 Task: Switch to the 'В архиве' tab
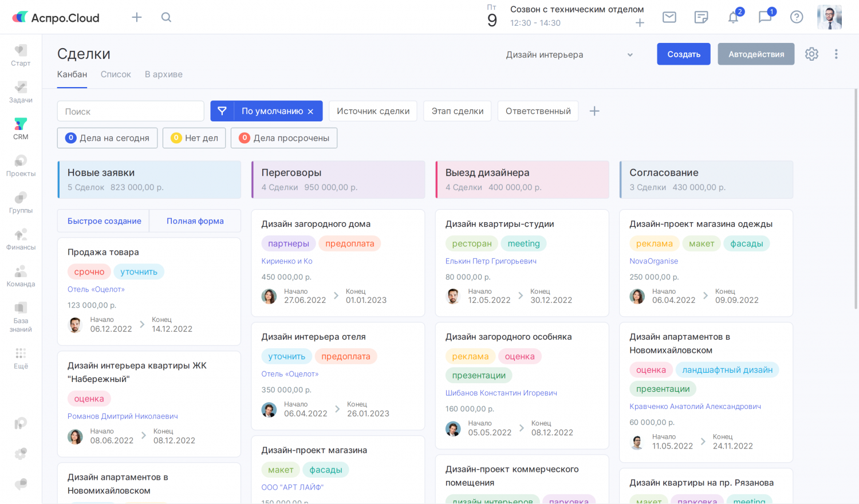coord(164,74)
